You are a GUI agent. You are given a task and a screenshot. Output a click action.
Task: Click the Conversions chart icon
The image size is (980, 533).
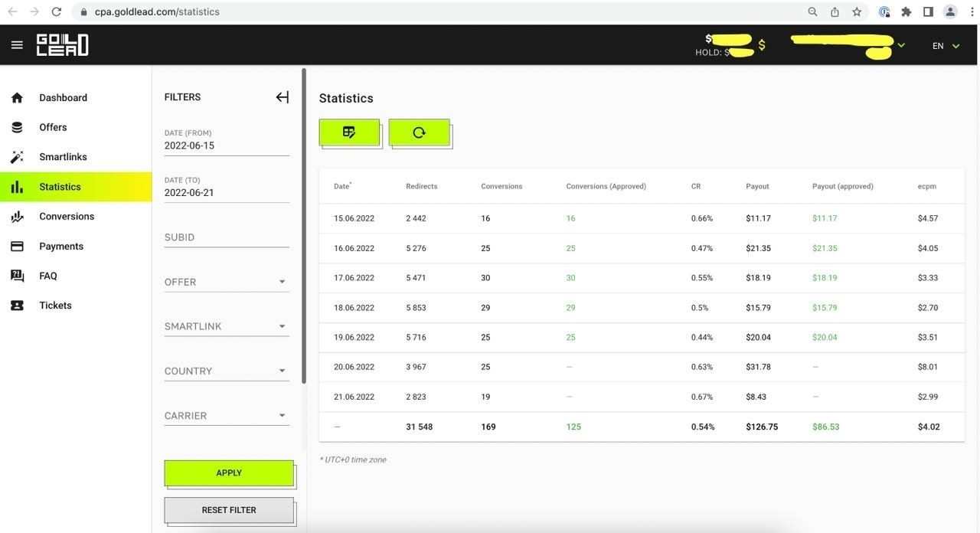18,217
